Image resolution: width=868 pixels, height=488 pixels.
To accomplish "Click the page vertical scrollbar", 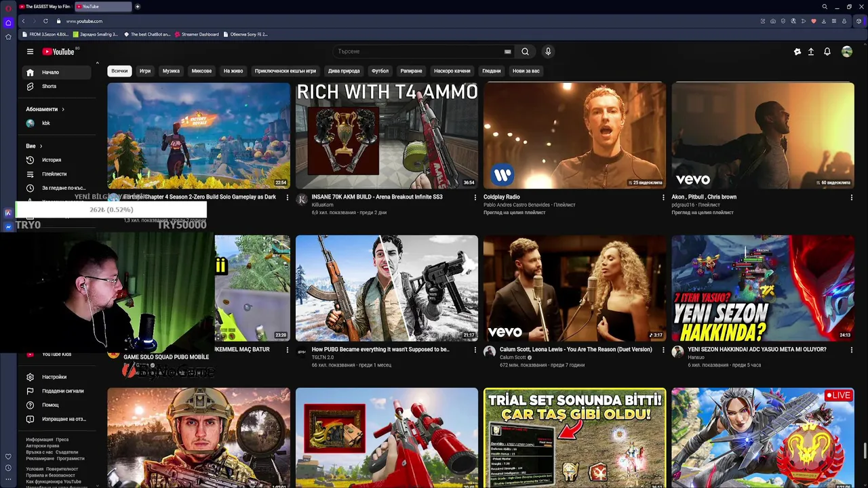I will pyautogui.click(x=865, y=451).
